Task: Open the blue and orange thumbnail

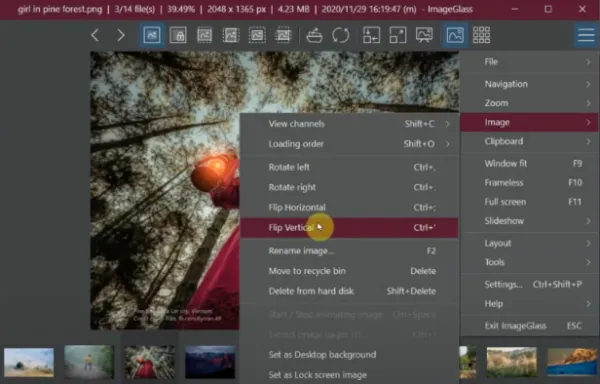Action: (573, 362)
